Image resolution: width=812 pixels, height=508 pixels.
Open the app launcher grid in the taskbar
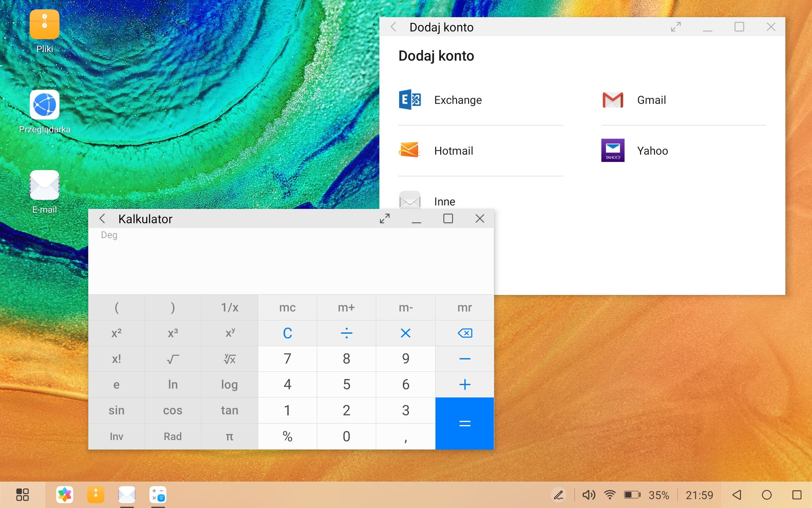tap(23, 495)
